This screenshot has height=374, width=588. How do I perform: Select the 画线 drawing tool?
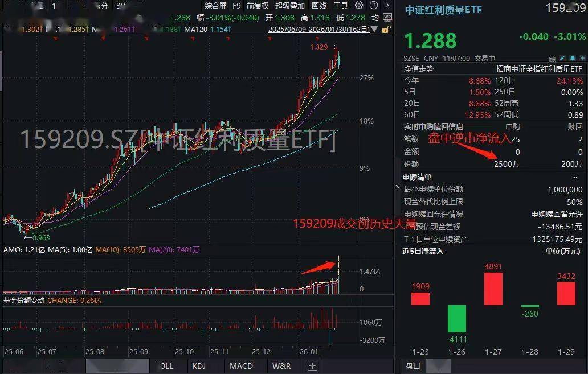click(x=318, y=6)
